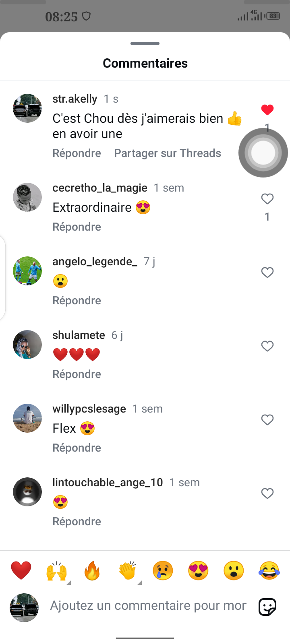Tap Partager sur Threads link
290x644 pixels.
point(168,153)
